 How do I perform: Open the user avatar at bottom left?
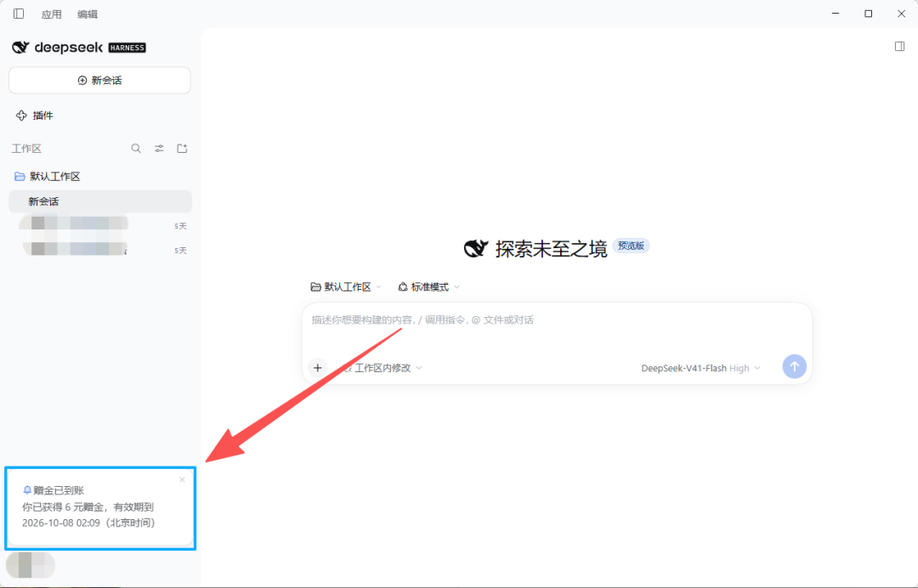pyautogui.click(x=30, y=565)
